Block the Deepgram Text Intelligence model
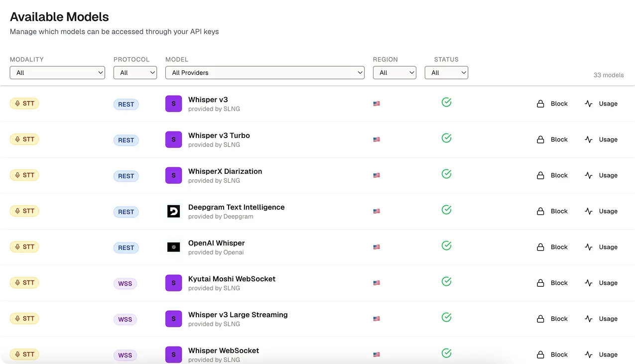Screen dimensions: 635x364 (x=552, y=211)
